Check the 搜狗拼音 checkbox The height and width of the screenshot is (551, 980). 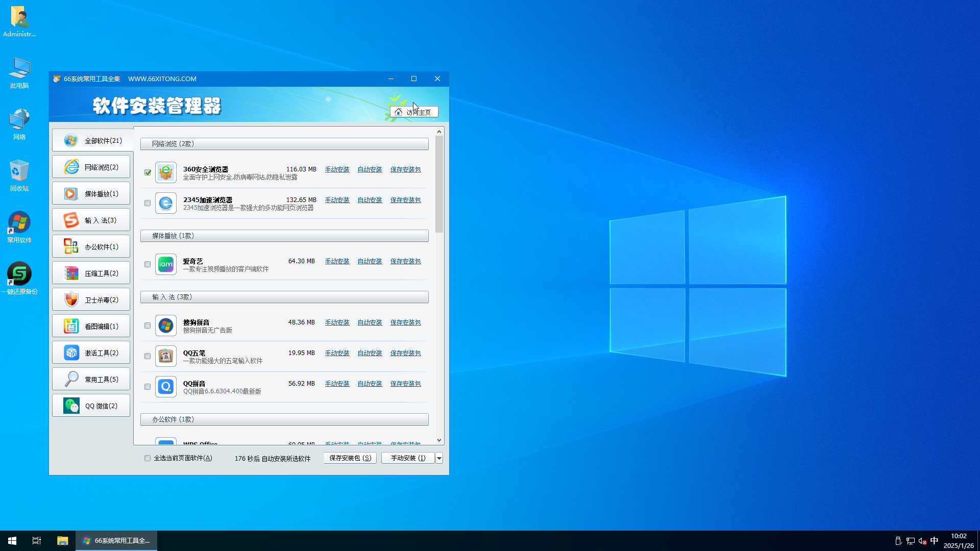click(x=148, y=325)
